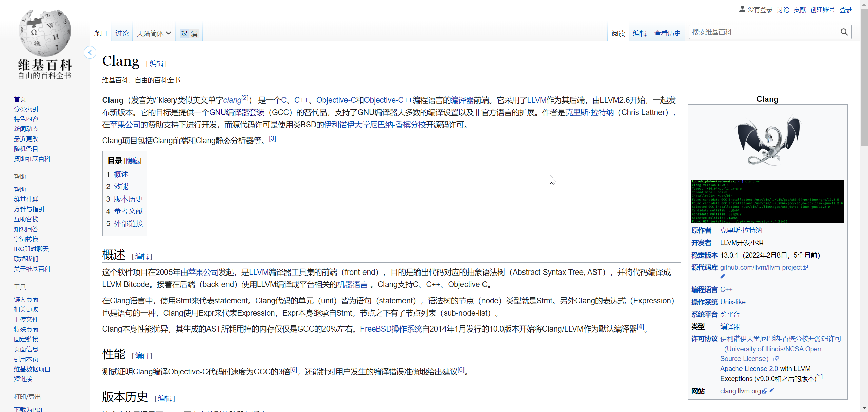Open 联络我们 link
This screenshot has height=412, width=868.
click(26, 259)
